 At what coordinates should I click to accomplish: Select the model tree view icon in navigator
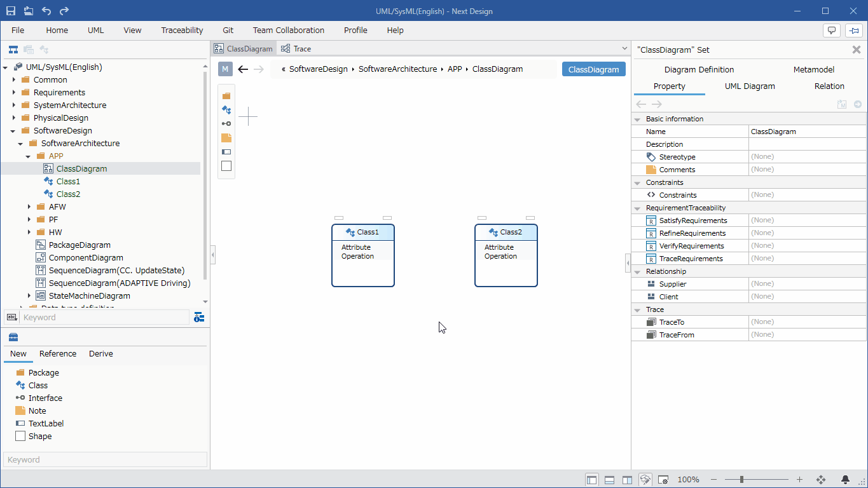tap(13, 49)
